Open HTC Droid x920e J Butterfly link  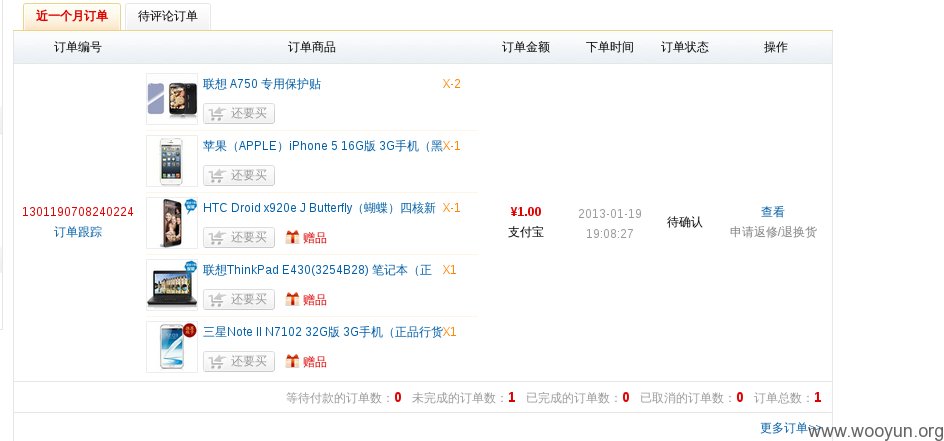(319, 208)
